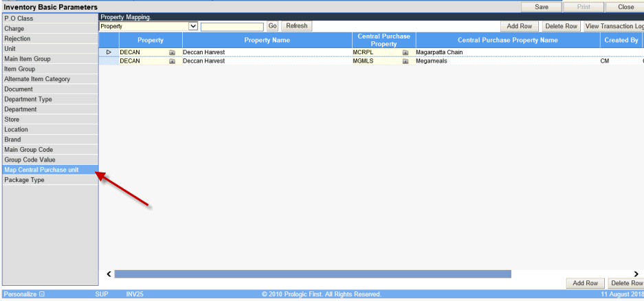Open lookup icon beside DECAN in second row
This screenshot has width=644, height=301.
pyautogui.click(x=172, y=61)
